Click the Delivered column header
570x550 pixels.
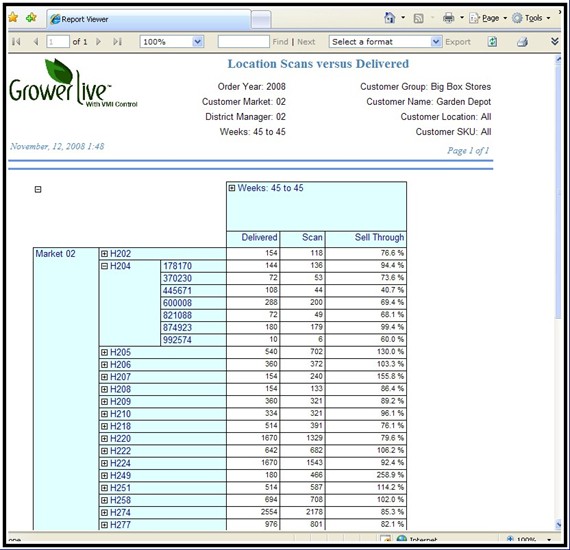pos(253,238)
